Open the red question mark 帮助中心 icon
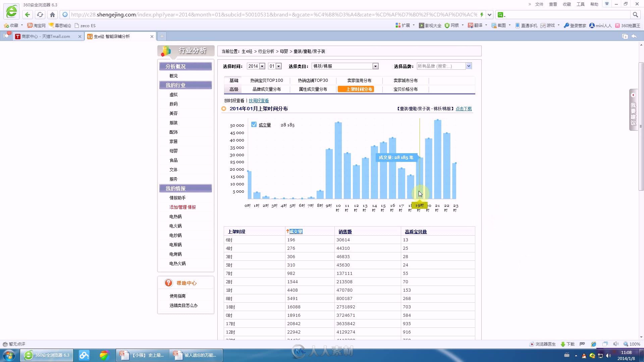Screen dimensions: 644x362 tap(168, 283)
